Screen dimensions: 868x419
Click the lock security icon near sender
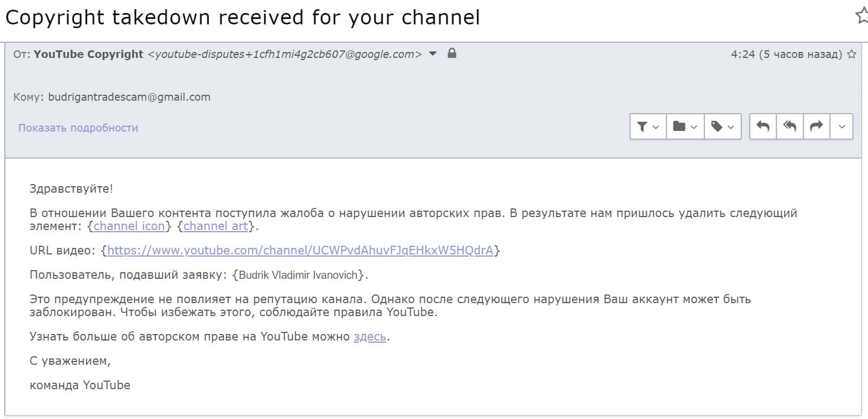(452, 54)
